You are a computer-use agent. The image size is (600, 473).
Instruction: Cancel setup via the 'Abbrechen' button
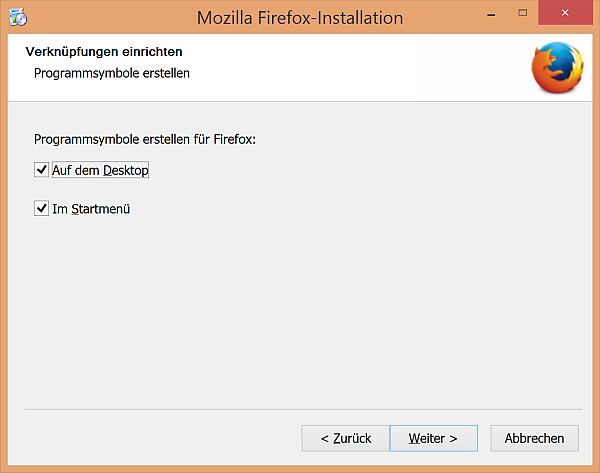535,438
